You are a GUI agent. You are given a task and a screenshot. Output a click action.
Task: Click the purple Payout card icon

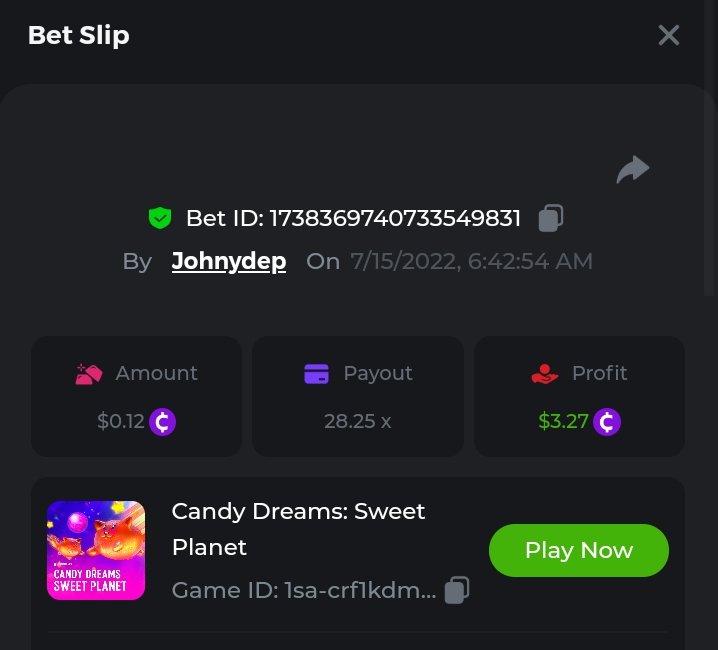point(316,374)
